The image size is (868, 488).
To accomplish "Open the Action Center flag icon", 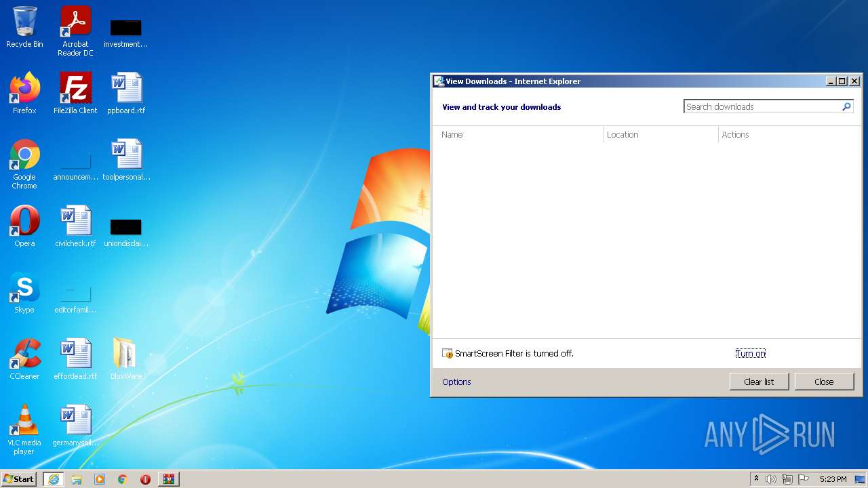I will [x=804, y=479].
